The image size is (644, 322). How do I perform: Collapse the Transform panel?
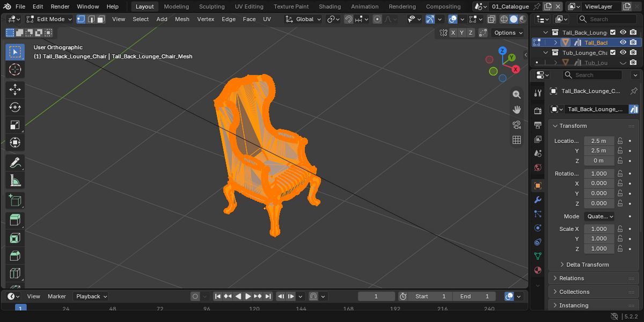tap(573, 126)
